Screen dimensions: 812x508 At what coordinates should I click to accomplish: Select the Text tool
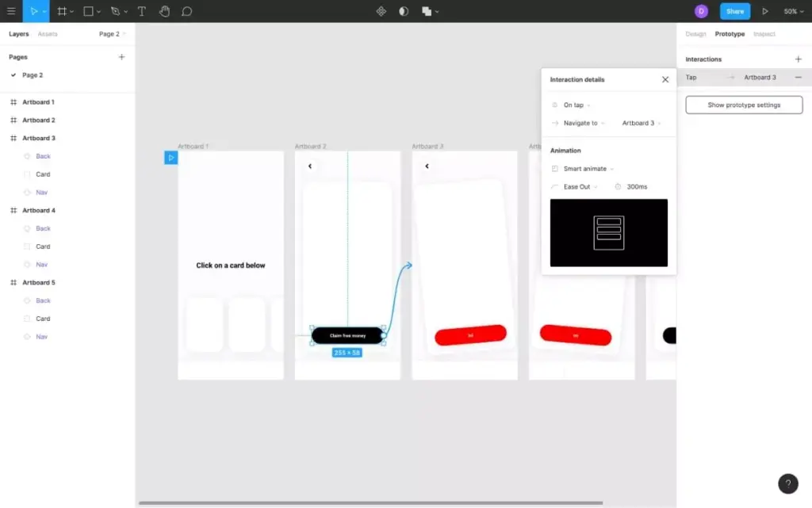tap(142, 11)
